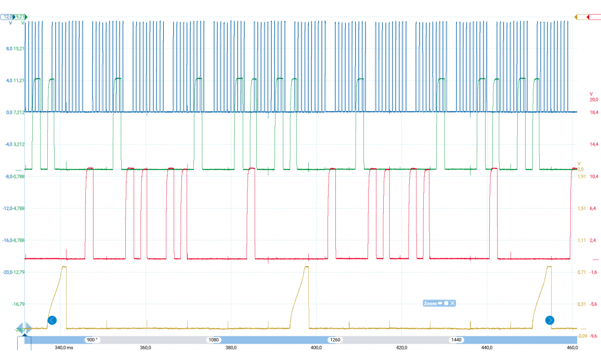Viewport: 601px width, 364px height.
Task: Click the 400,0 time axis label
Action: pos(316,348)
